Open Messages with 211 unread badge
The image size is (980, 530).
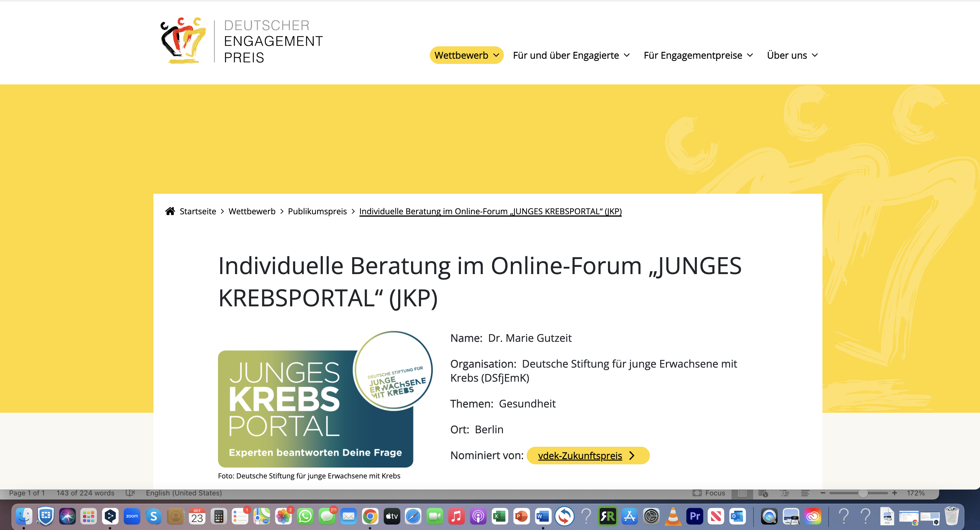point(327,516)
